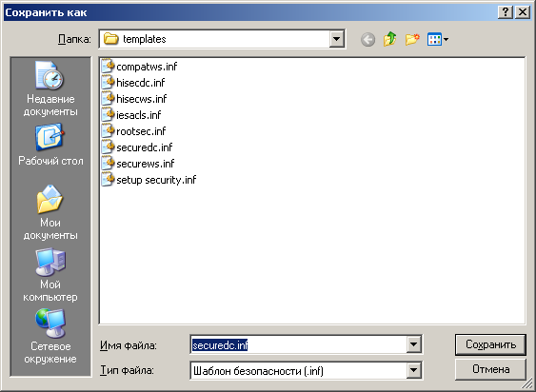The height and width of the screenshot is (392, 536).
Task: Select the compatws.inf file icon
Action: click(x=108, y=66)
